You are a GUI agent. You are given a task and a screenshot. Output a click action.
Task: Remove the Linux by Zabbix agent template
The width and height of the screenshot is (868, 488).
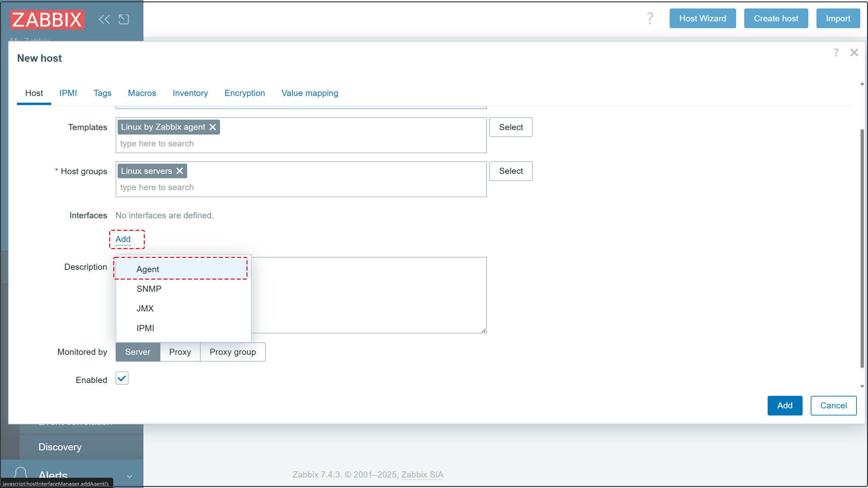pyautogui.click(x=213, y=127)
